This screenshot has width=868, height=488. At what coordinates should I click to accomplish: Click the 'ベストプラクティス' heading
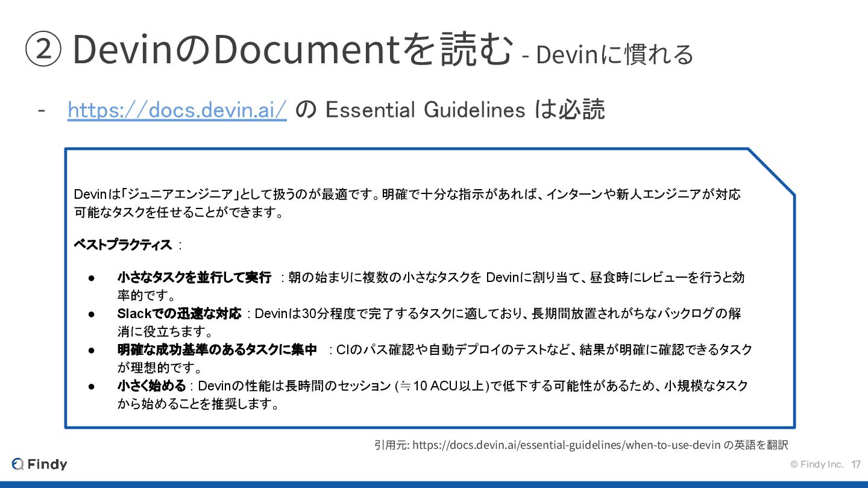(x=122, y=245)
